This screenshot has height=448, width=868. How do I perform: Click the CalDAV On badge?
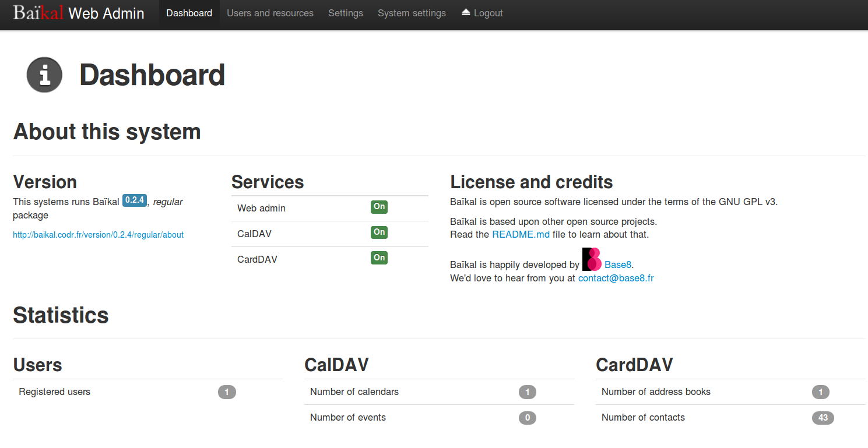379,232
